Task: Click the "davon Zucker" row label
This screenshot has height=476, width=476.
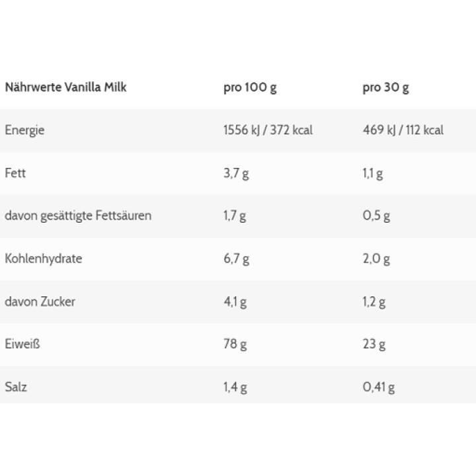Action: point(40,301)
